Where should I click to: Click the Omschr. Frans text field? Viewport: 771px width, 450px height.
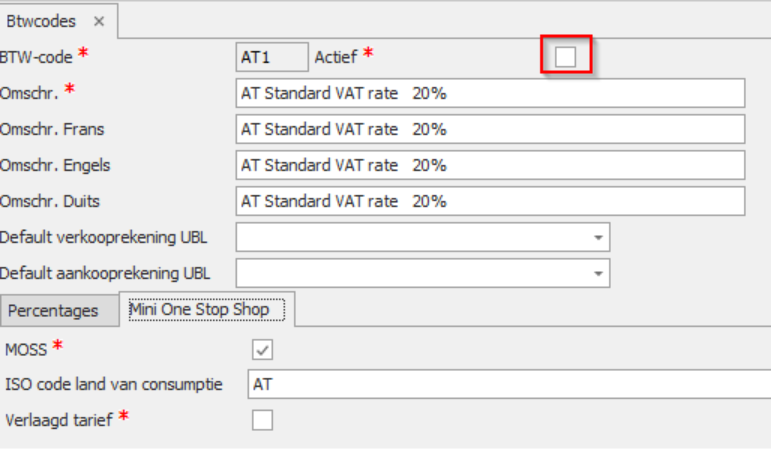490,129
